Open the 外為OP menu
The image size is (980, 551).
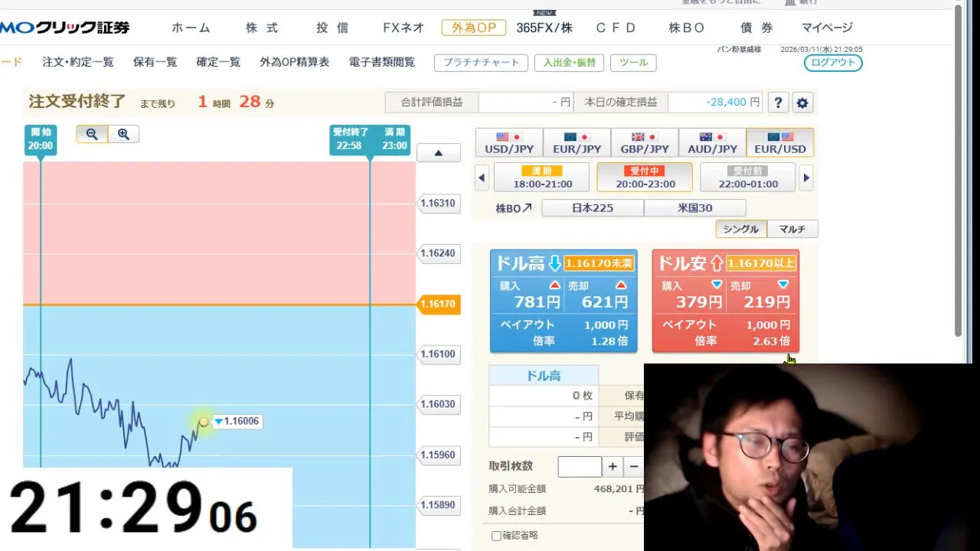474,28
